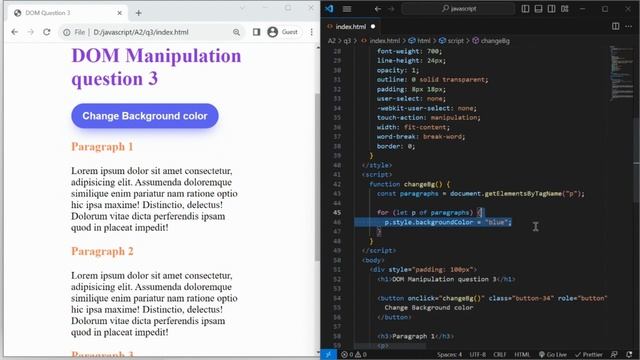
Task: Open script element breadcrumb
Action: (x=451, y=41)
